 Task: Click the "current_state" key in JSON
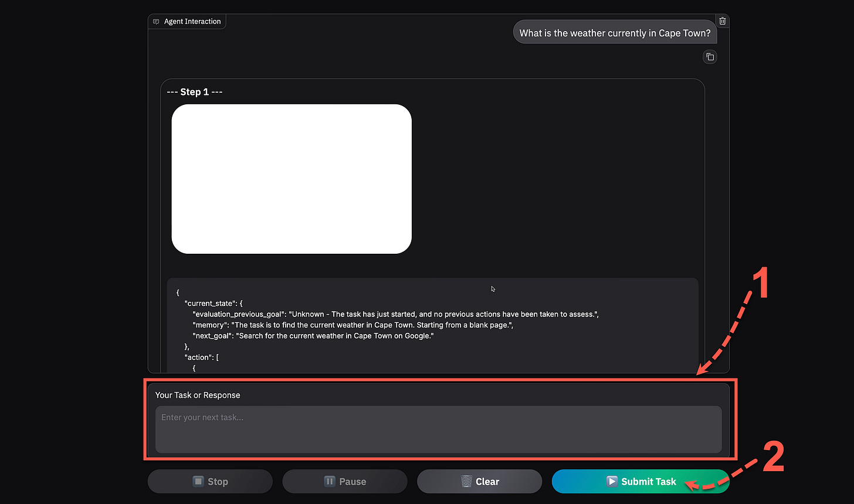[x=213, y=304]
